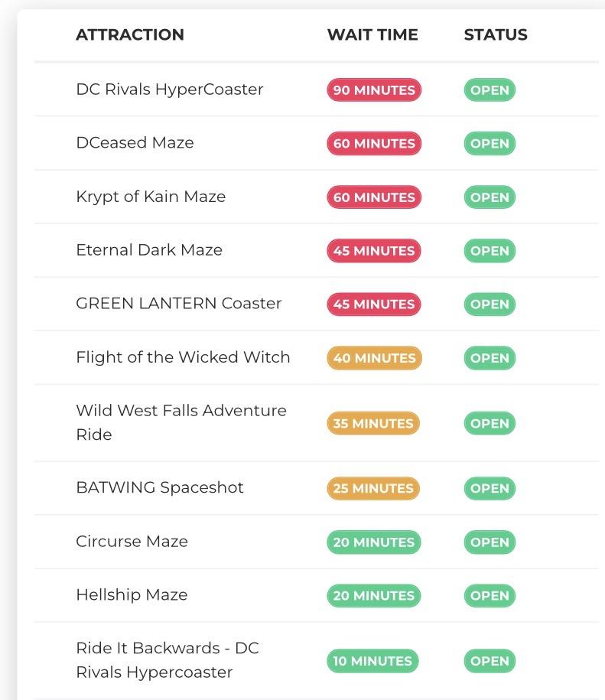Screen dimensions: 605x700
Task: Click the 10 MINUTES wait time badge
Action: click(x=372, y=661)
